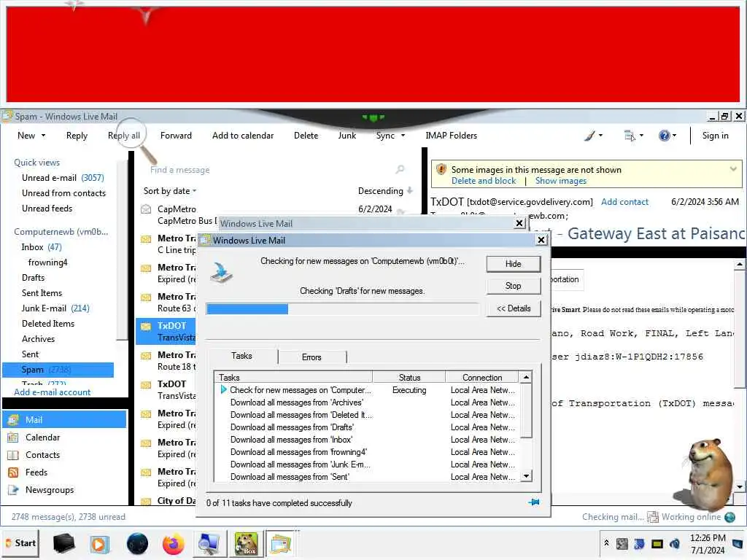Open IMAP Folders from toolbar

(451, 136)
